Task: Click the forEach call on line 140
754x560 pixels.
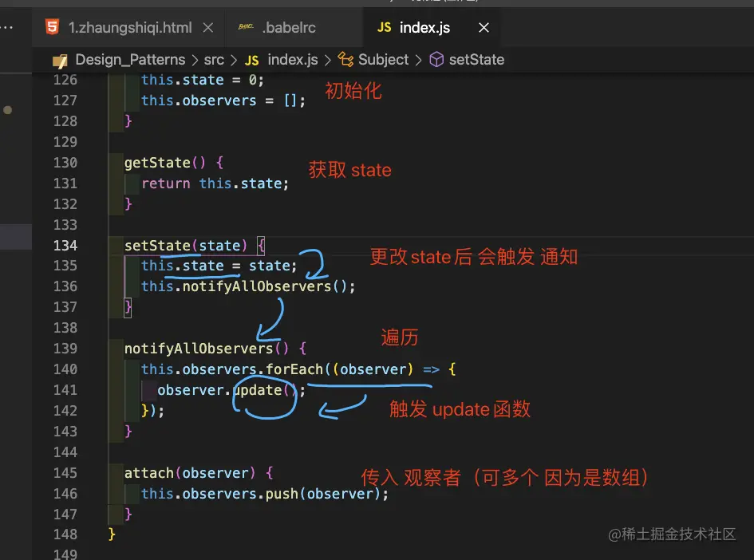Action: pyautogui.click(x=294, y=369)
